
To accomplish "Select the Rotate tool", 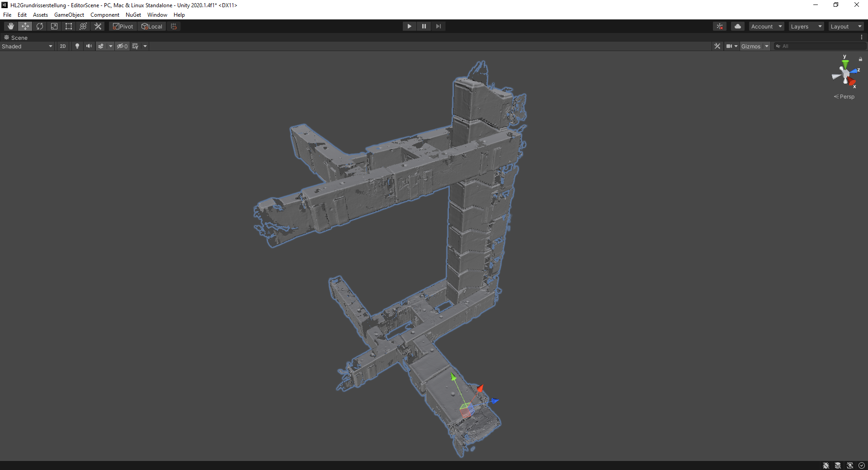I will tap(40, 26).
